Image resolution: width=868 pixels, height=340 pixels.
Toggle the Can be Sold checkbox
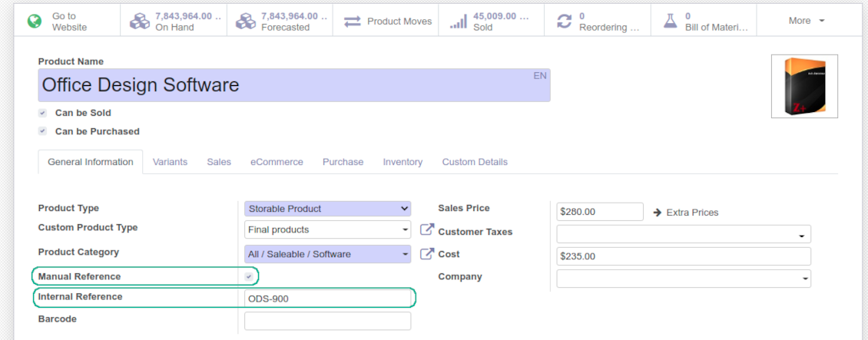click(43, 113)
